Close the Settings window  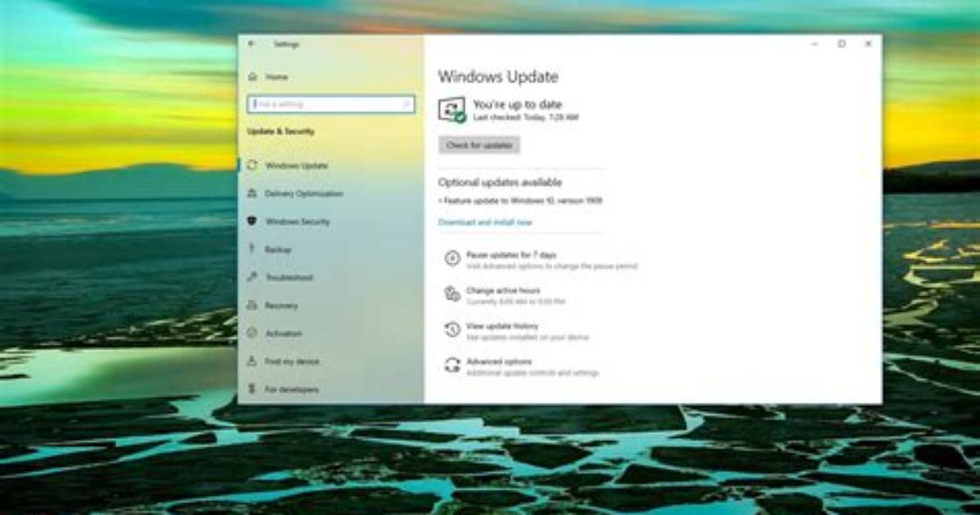pos(868,43)
